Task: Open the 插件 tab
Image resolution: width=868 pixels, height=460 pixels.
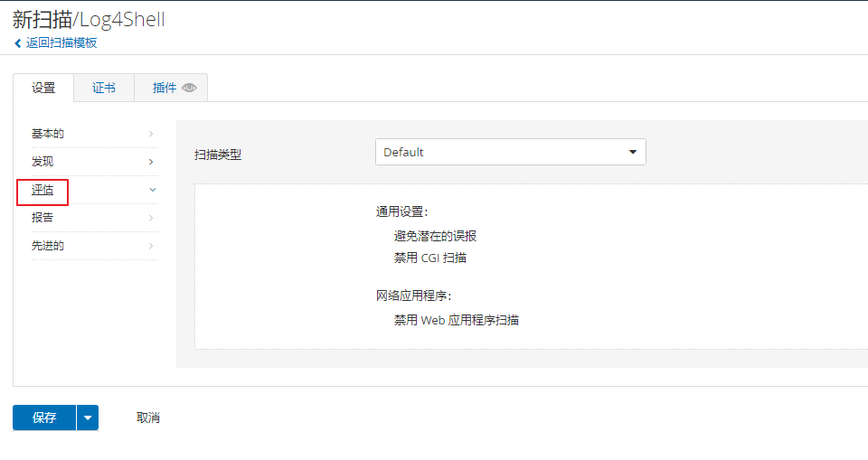Action: 165,89
